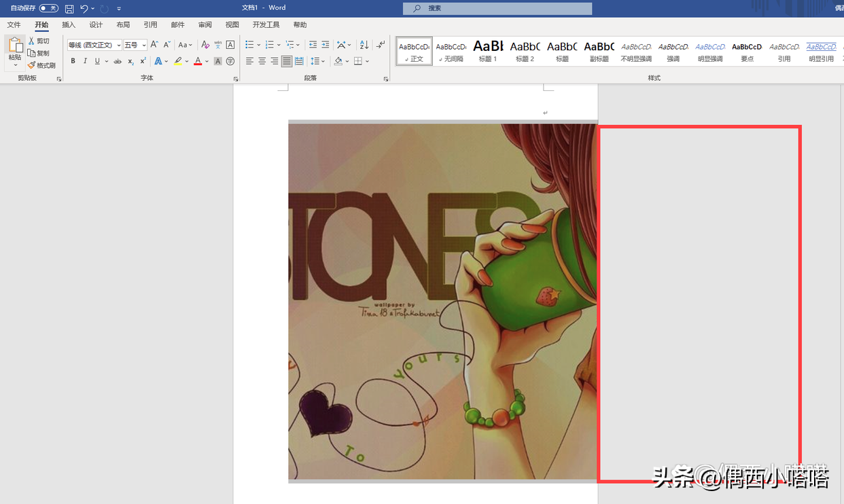Toggle Subscript formatting
This screenshot has height=504, width=844.
pos(130,61)
